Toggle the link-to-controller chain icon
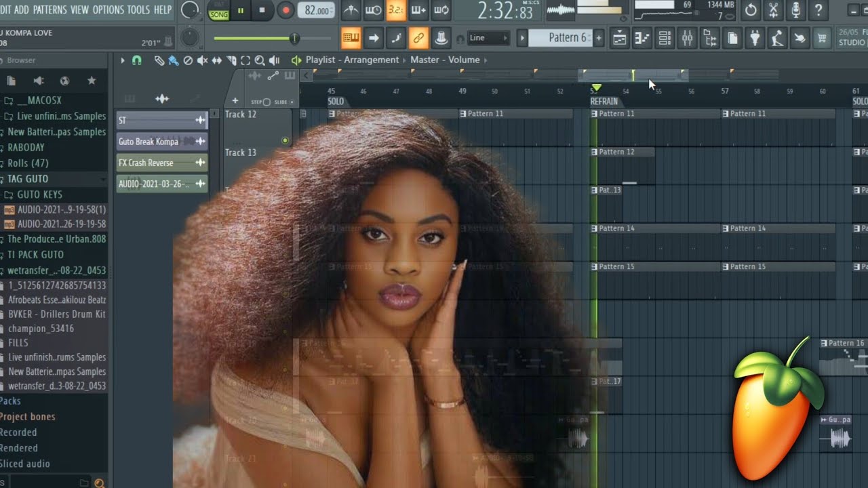 [418, 38]
